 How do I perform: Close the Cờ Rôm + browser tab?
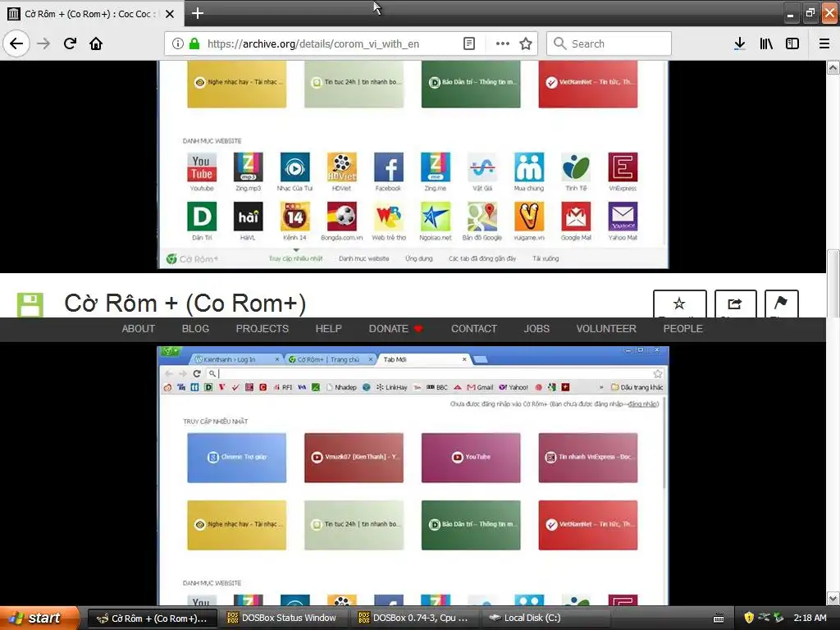pyautogui.click(x=170, y=14)
